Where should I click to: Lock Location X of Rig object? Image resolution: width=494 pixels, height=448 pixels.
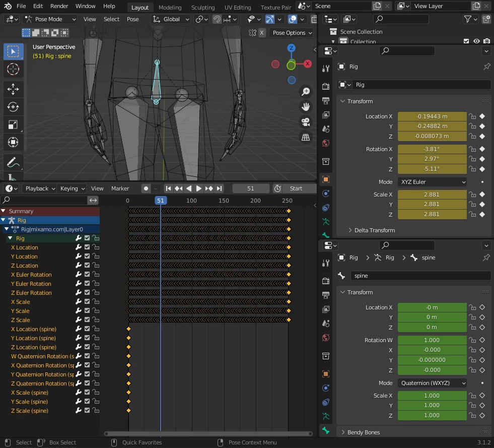(472, 116)
